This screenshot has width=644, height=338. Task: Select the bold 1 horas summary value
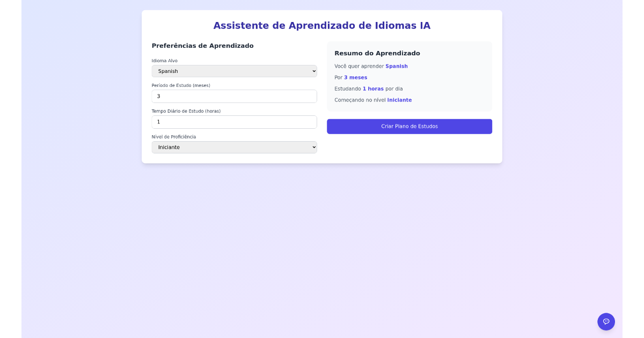(x=373, y=89)
